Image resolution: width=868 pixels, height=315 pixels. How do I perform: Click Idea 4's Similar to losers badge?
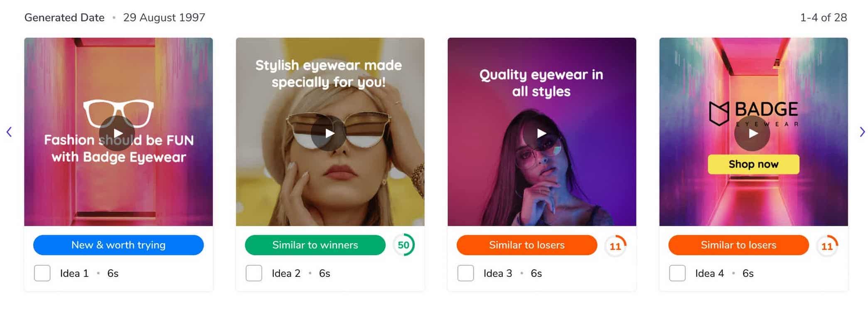tap(738, 245)
